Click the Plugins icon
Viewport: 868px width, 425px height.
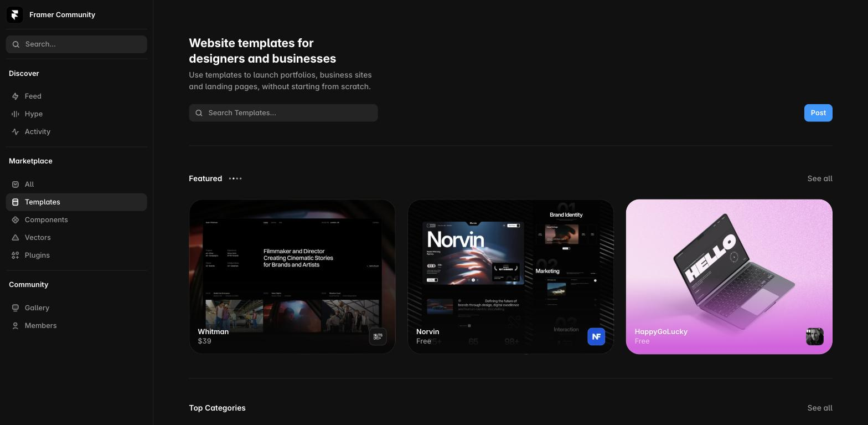tap(15, 255)
